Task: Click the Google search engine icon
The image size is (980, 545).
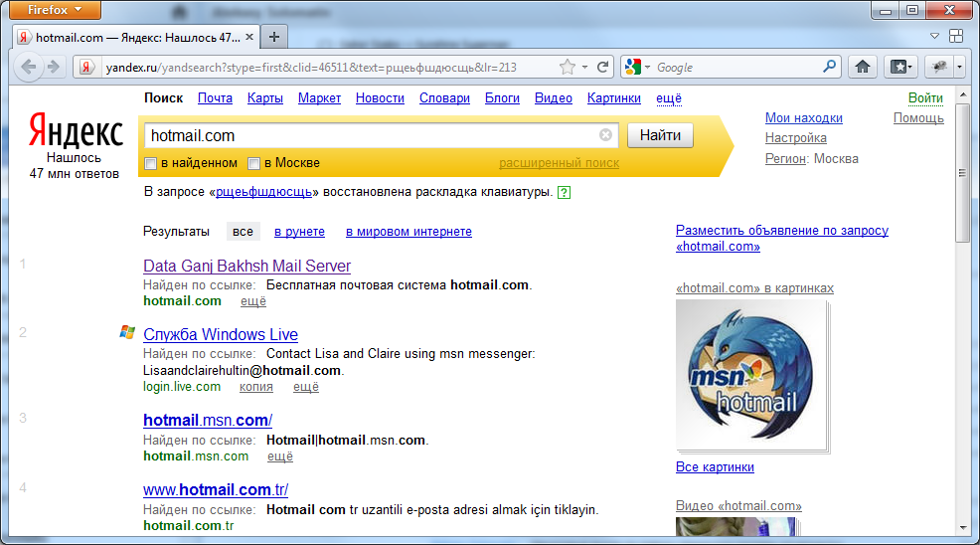Action: click(632, 67)
